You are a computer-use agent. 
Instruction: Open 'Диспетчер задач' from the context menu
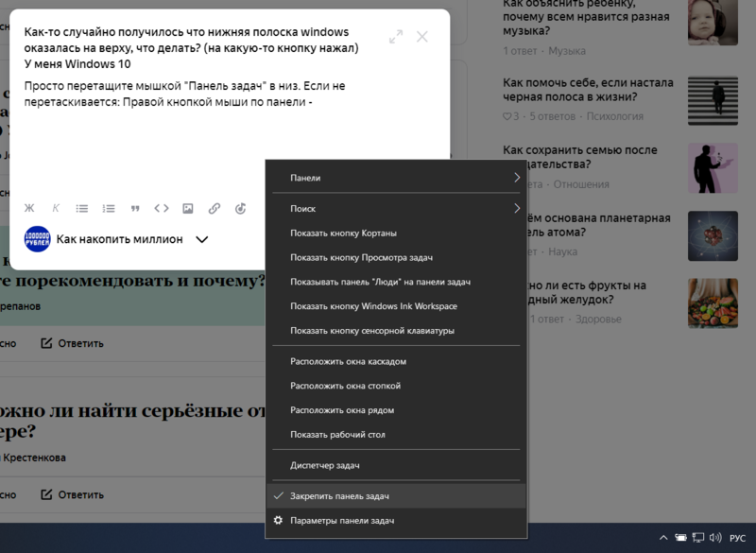point(396,465)
